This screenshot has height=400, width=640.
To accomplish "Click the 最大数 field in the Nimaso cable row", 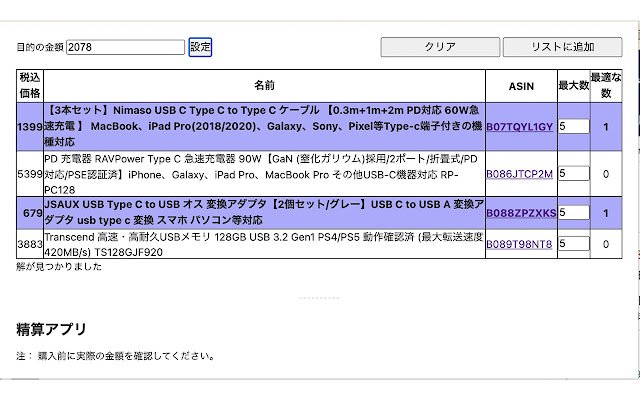I will point(574,127).
